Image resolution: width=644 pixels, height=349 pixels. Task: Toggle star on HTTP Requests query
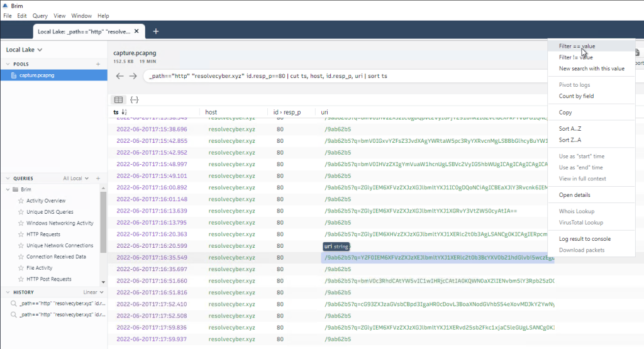coord(21,235)
